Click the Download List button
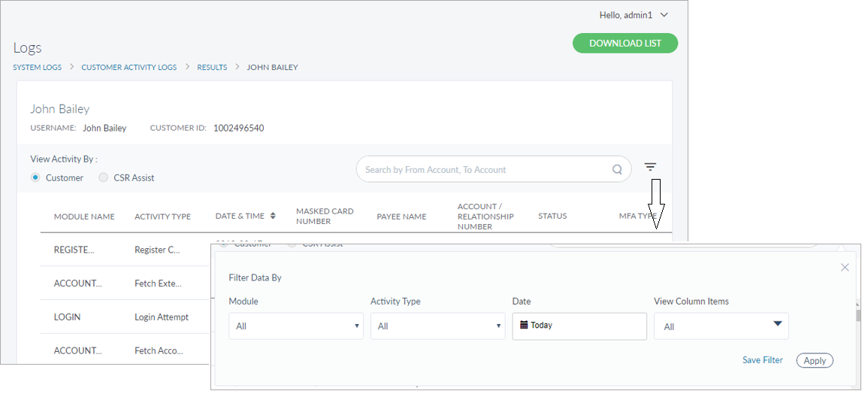 pyautogui.click(x=625, y=44)
